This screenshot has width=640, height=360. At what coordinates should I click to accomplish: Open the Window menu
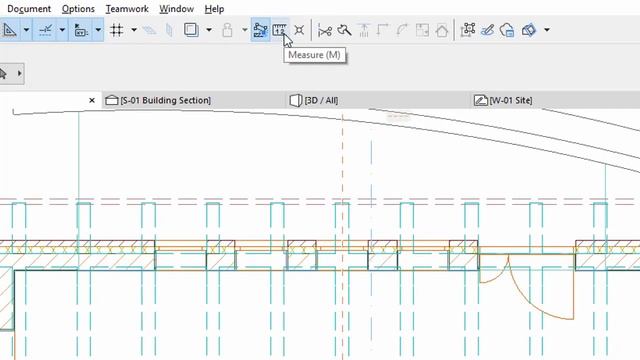pos(176,9)
